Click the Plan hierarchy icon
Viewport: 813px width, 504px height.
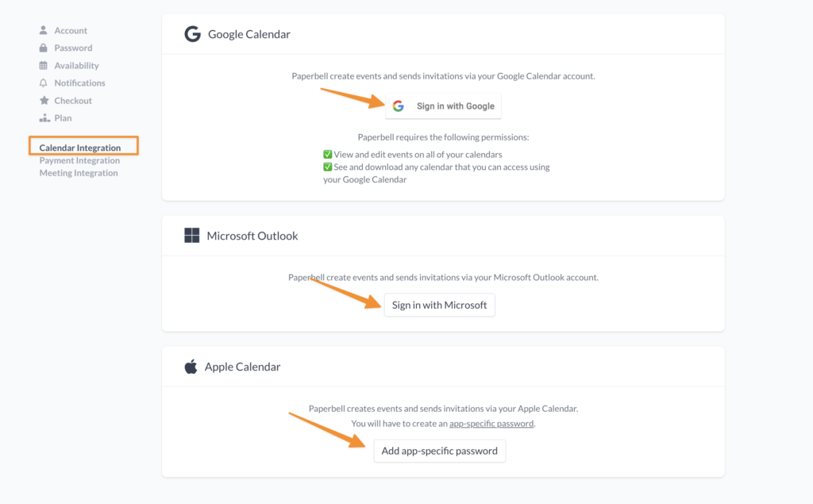coord(44,118)
